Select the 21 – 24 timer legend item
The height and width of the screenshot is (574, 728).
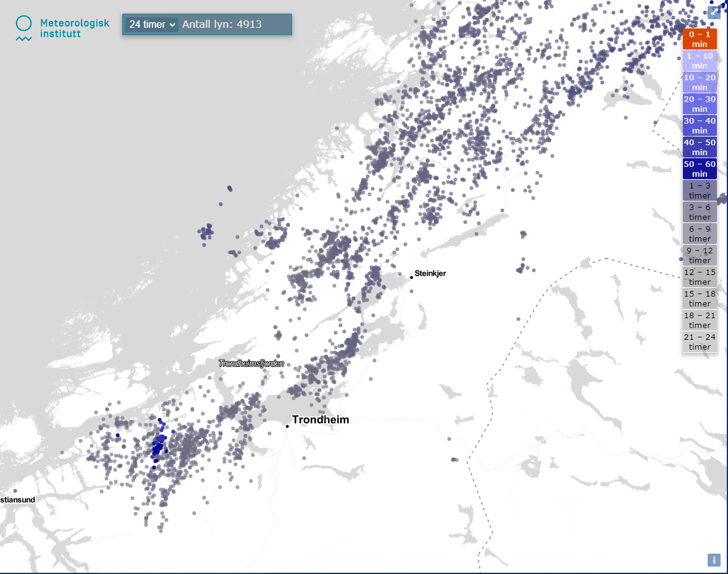700,342
